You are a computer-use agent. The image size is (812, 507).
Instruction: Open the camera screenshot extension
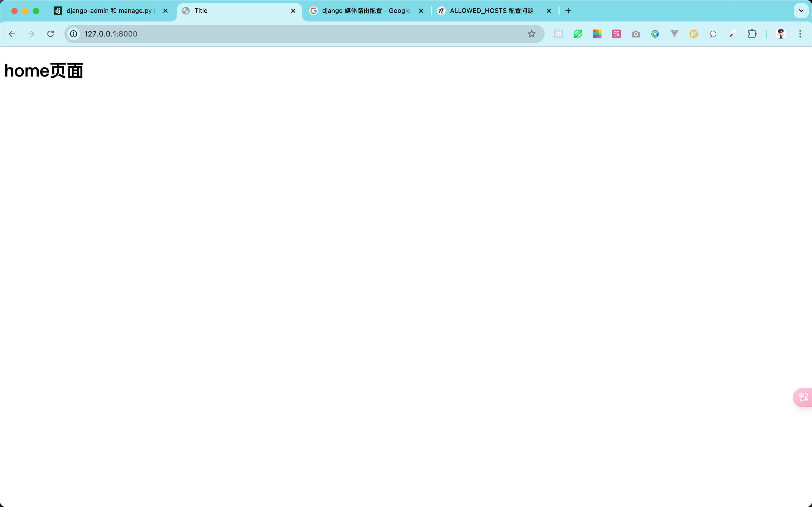[x=636, y=34]
